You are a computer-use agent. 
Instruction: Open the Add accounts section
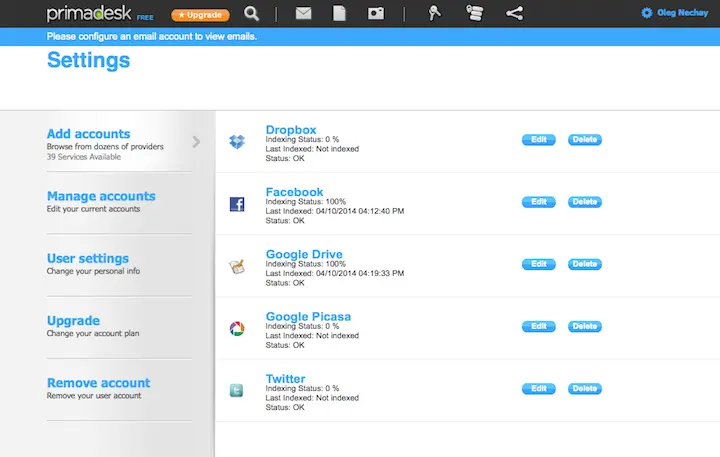click(x=89, y=134)
